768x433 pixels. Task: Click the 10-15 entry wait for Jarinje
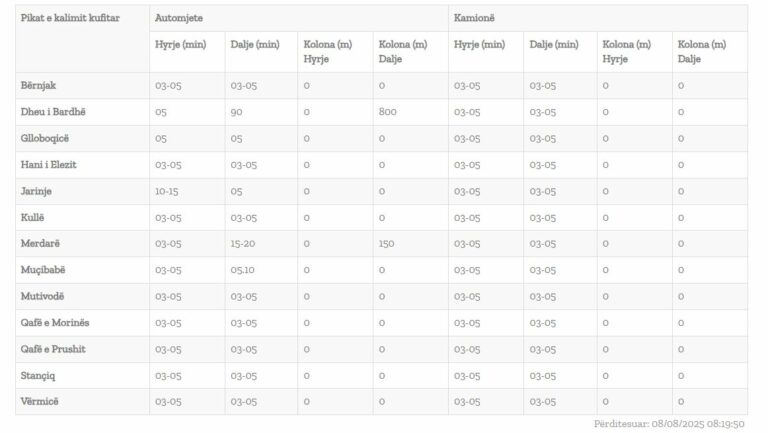tap(167, 191)
